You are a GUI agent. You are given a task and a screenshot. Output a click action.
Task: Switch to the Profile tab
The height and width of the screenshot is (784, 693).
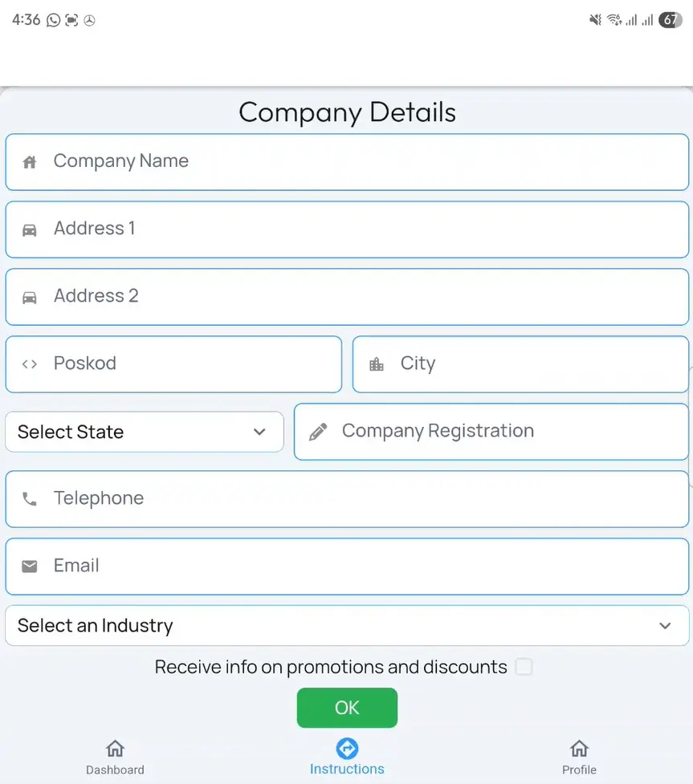pos(579,758)
